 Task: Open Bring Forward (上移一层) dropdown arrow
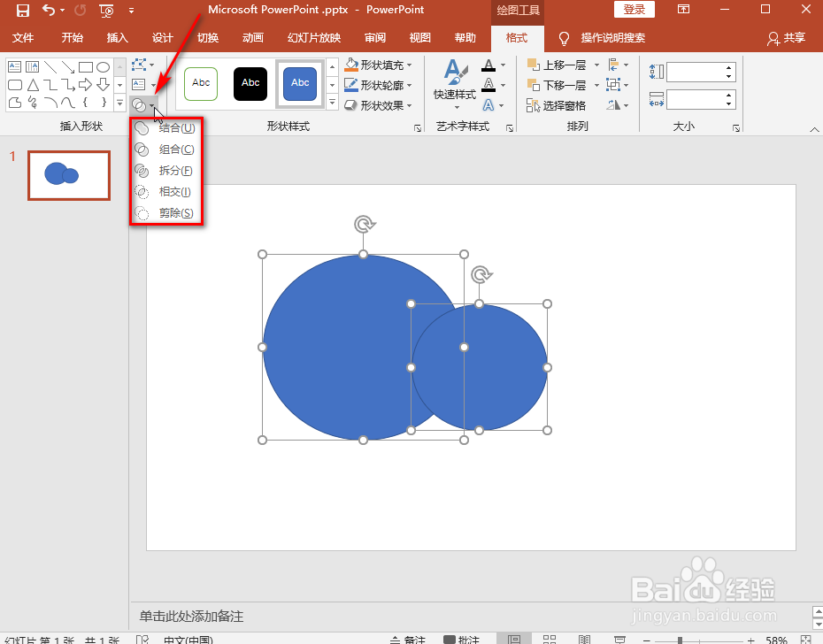click(x=596, y=65)
